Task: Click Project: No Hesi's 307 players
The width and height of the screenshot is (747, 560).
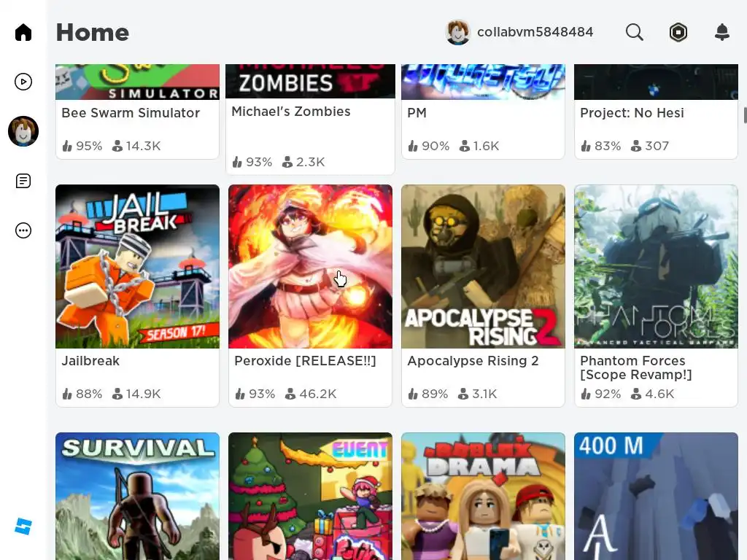Action: tap(650, 146)
